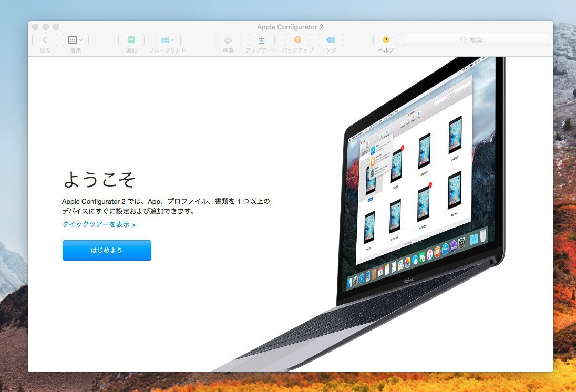Click the Prepare (準備) gear icon
Image resolution: width=576 pixels, height=392 pixels.
228,40
